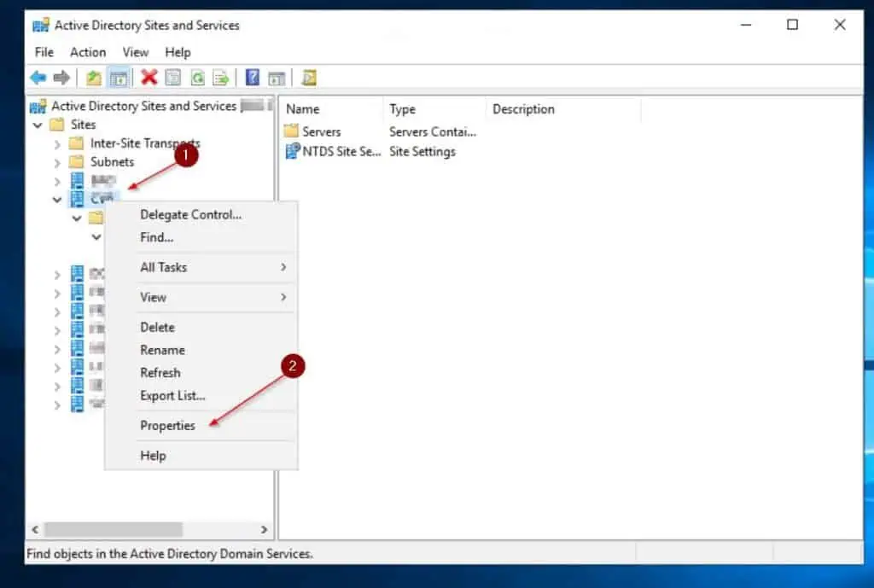Click the 'Site Settings' type cell
This screenshot has width=874, height=588.
tap(422, 152)
